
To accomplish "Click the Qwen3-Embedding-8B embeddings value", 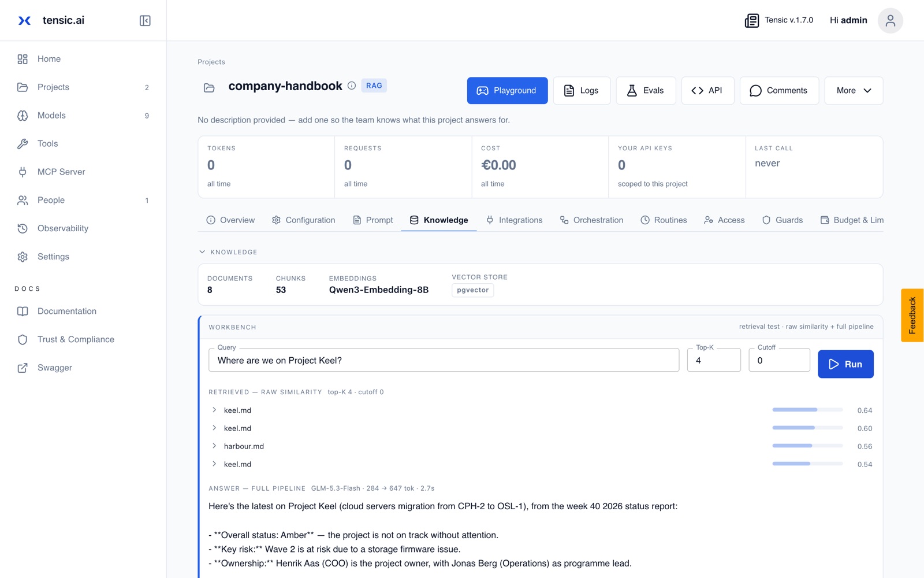I will (379, 290).
